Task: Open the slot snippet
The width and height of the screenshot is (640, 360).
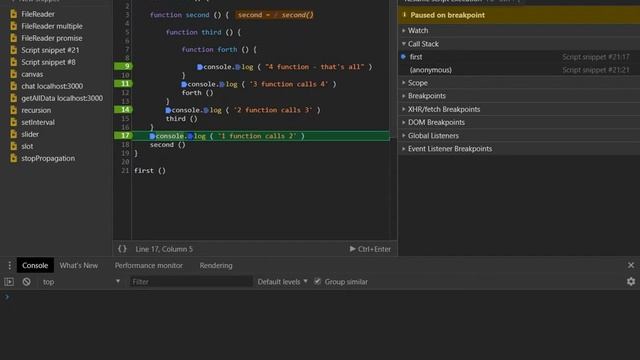Action: (x=27, y=146)
